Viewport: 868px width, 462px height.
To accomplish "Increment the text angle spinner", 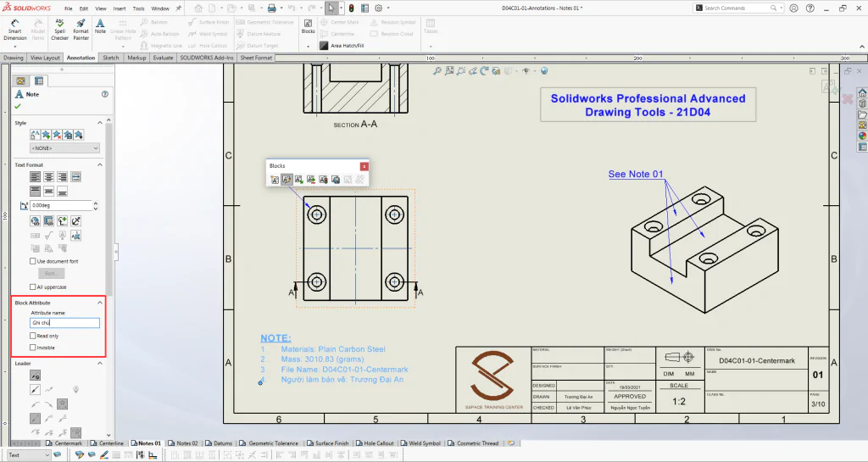I will click(96, 203).
